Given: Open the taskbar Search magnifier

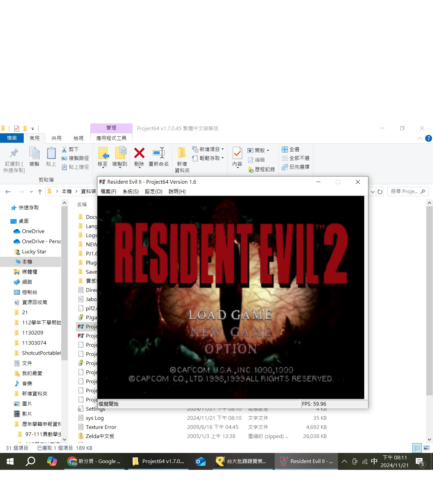Looking at the screenshot, I should tap(31, 461).
